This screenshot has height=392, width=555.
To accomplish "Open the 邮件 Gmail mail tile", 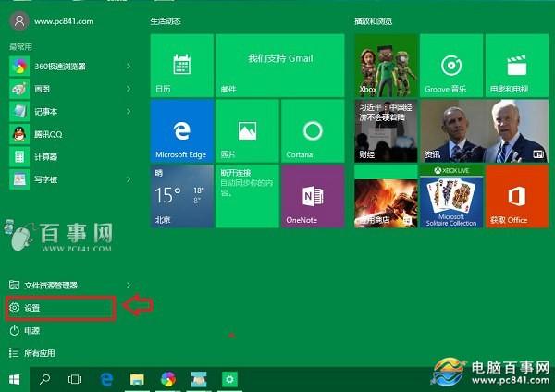I will 280,66.
